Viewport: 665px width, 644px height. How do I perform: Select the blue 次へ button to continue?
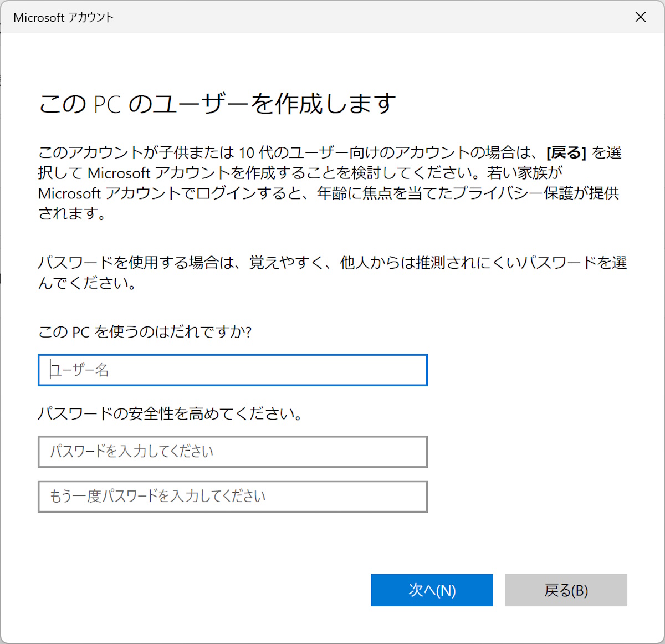point(432,590)
